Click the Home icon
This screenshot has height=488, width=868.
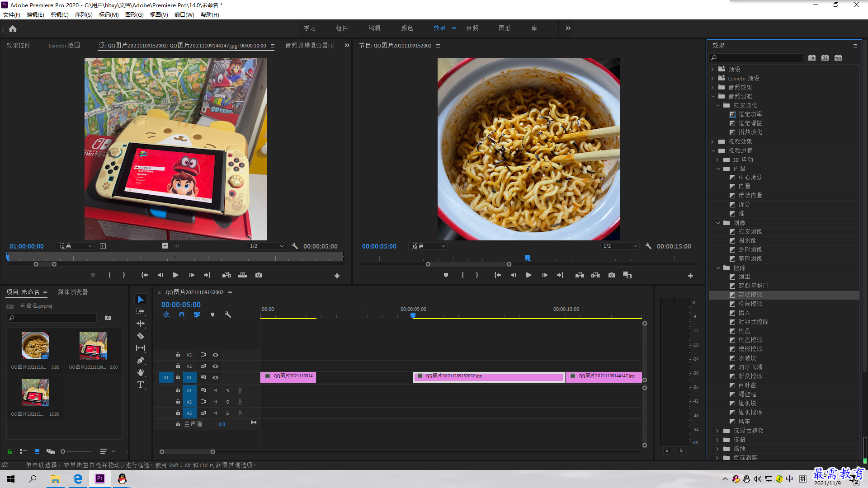point(13,28)
